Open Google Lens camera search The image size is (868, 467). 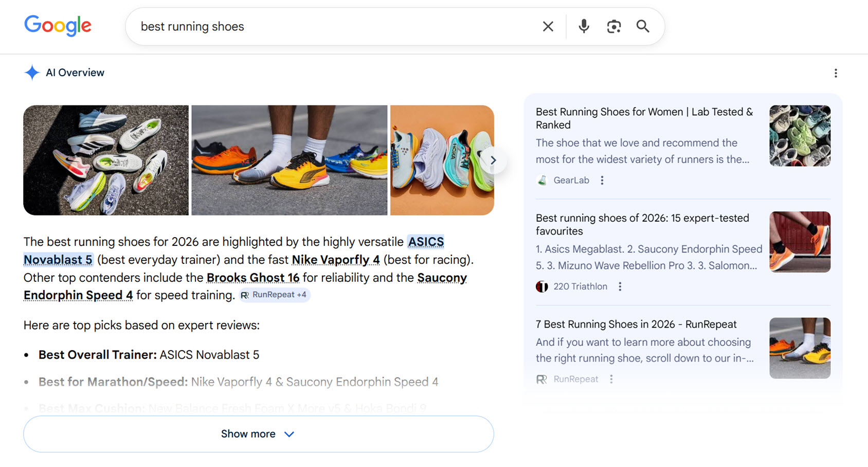613,26
